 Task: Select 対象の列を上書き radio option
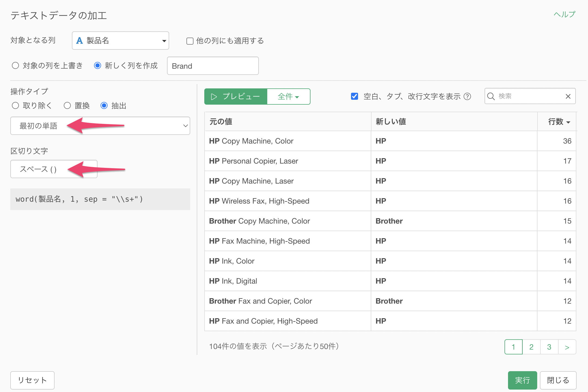[x=15, y=65]
